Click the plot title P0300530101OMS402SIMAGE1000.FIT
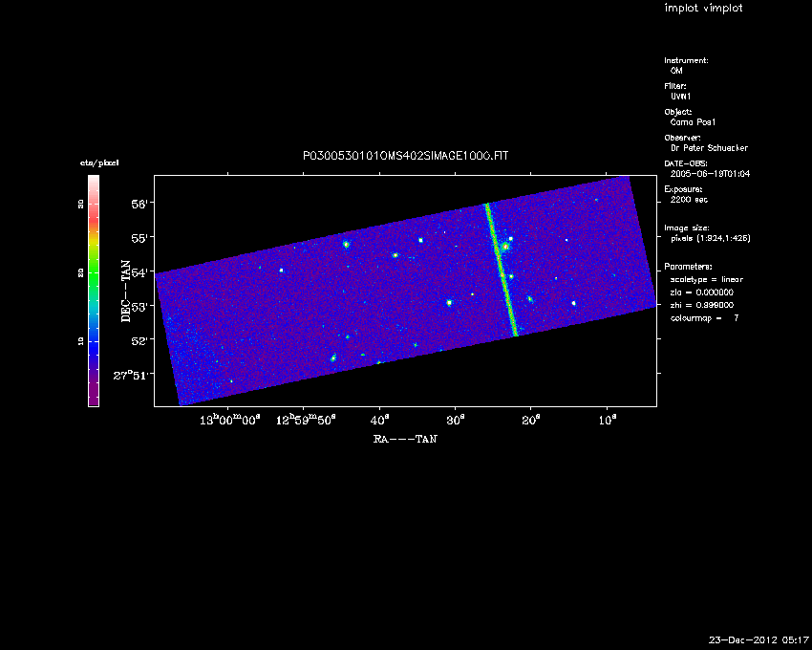The image size is (812, 650). click(x=405, y=156)
